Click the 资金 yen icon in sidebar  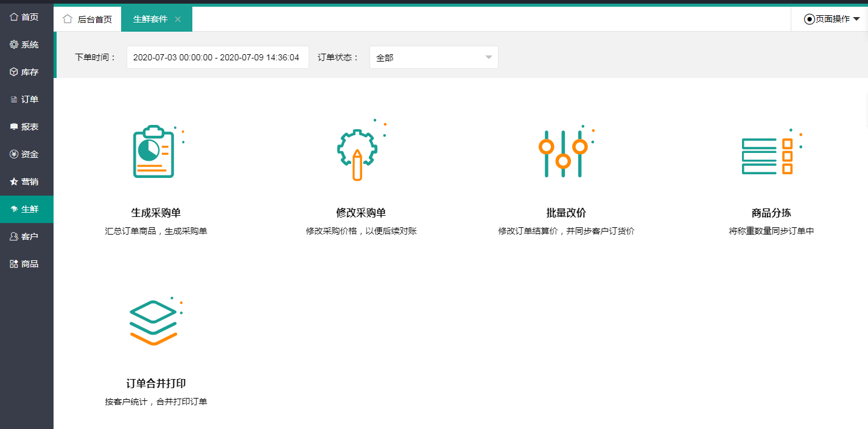pyautogui.click(x=14, y=154)
